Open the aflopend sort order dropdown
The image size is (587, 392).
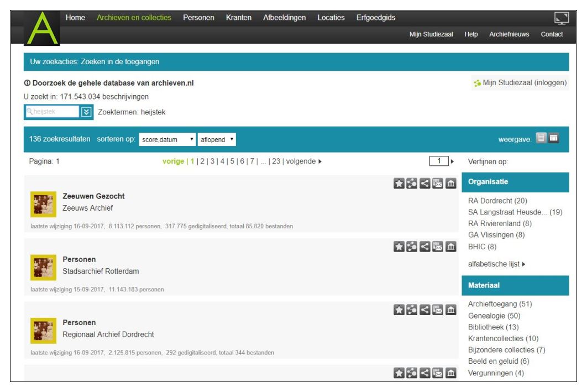[217, 140]
